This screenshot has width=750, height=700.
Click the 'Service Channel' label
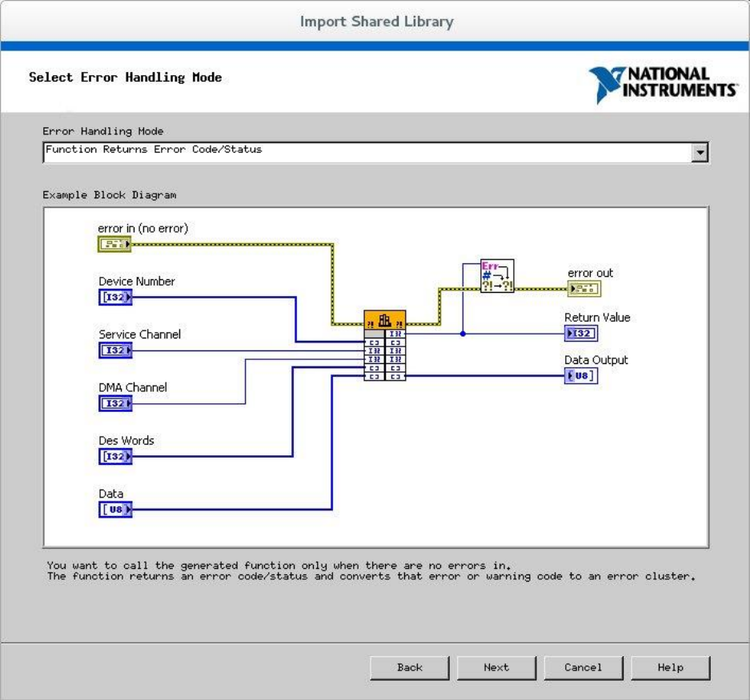click(x=139, y=334)
